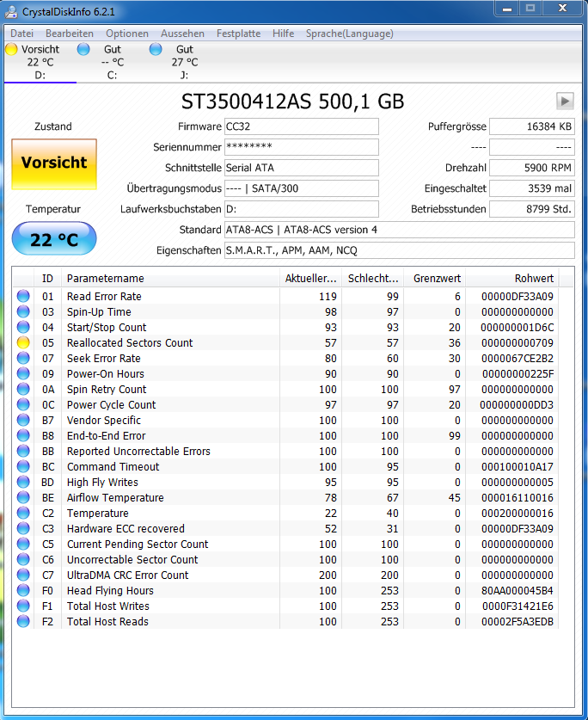Screen dimensions: 588x720
Task: Sort by the Aktueller column header
Action: click(x=310, y=278)
